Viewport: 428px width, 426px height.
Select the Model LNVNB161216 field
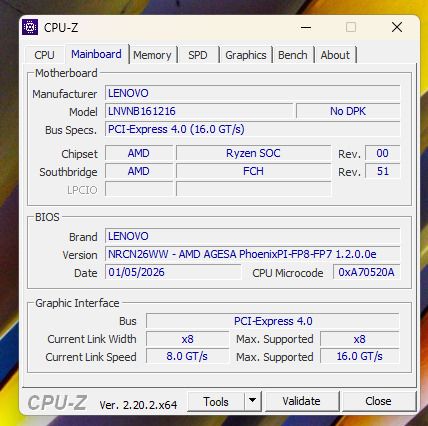[x=199, y=111]
